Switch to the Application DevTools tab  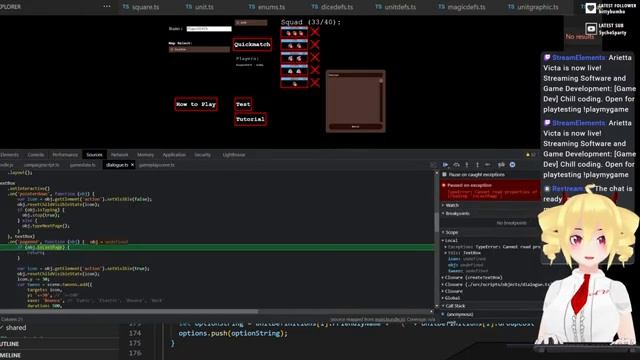click(174, 155)
